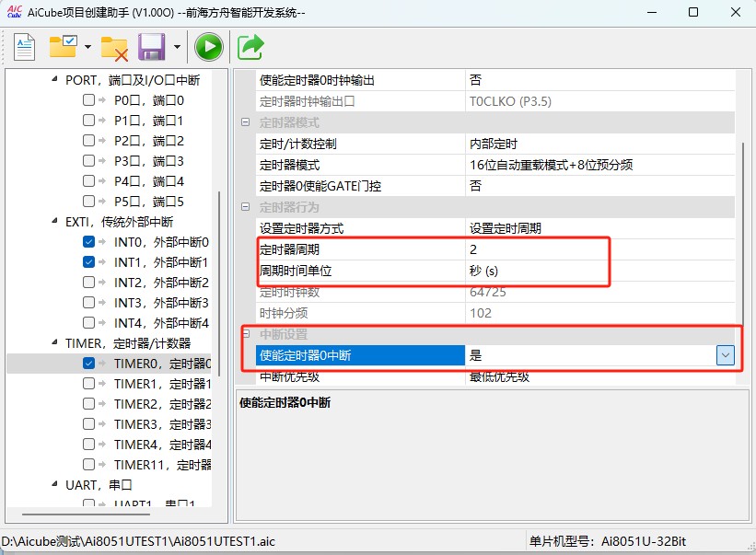Open the 使能定时器0中断 value dropdown
Screen dimensions: 756x555
725,355
